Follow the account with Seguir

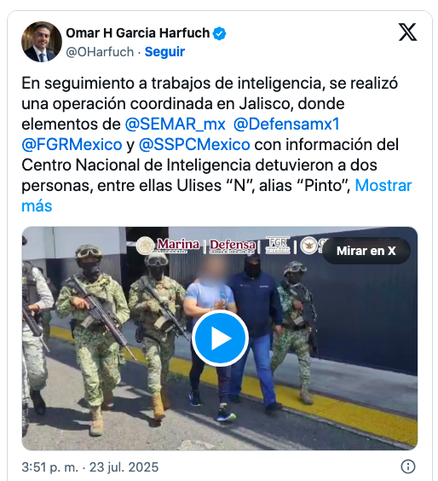click(165, 52)
